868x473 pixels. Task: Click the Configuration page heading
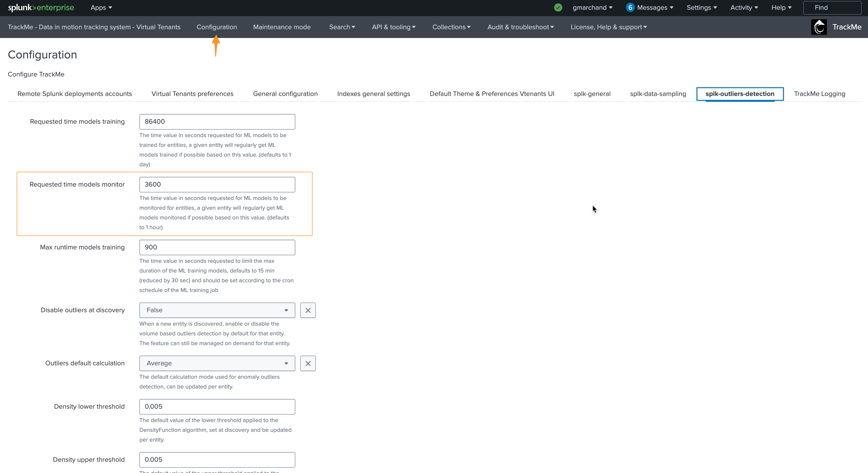coord(42,55)
